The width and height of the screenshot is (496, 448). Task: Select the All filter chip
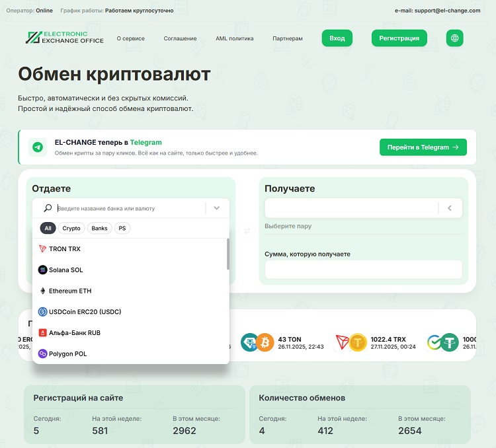pos(48,229)
